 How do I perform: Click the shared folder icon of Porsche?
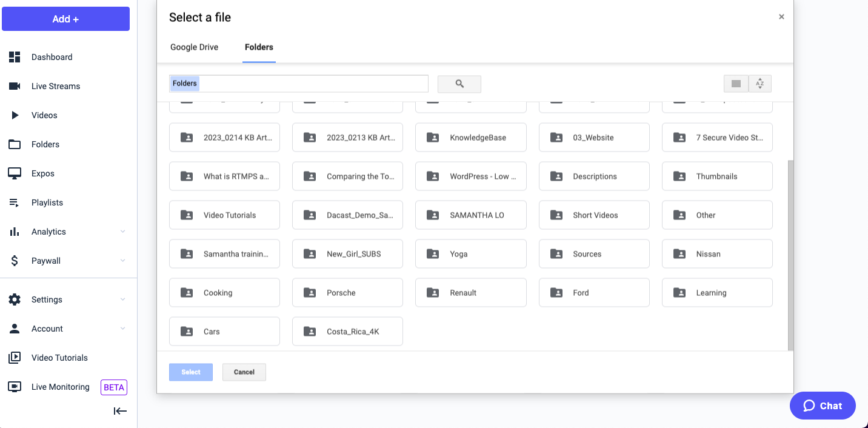(310, 293)
